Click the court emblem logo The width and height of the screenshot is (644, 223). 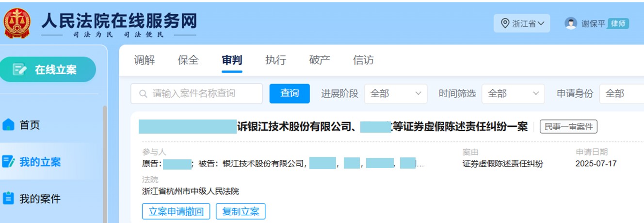coord(16,23)
